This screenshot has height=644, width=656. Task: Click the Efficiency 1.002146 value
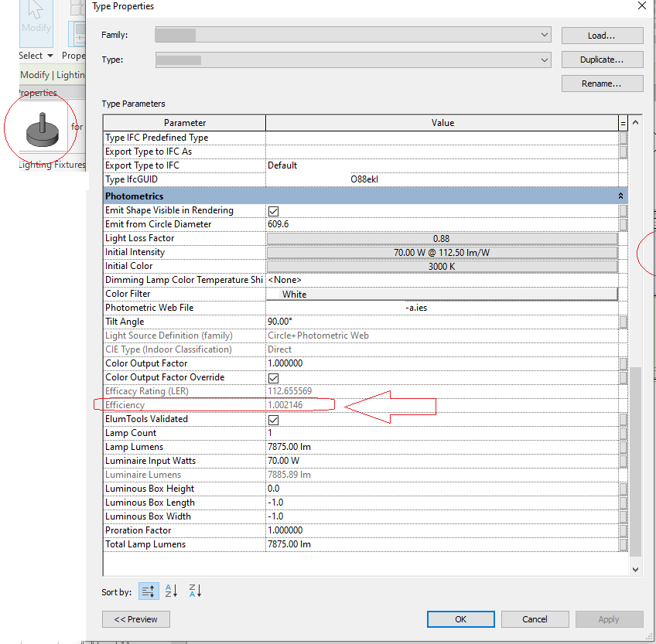(x=442, y=405)
